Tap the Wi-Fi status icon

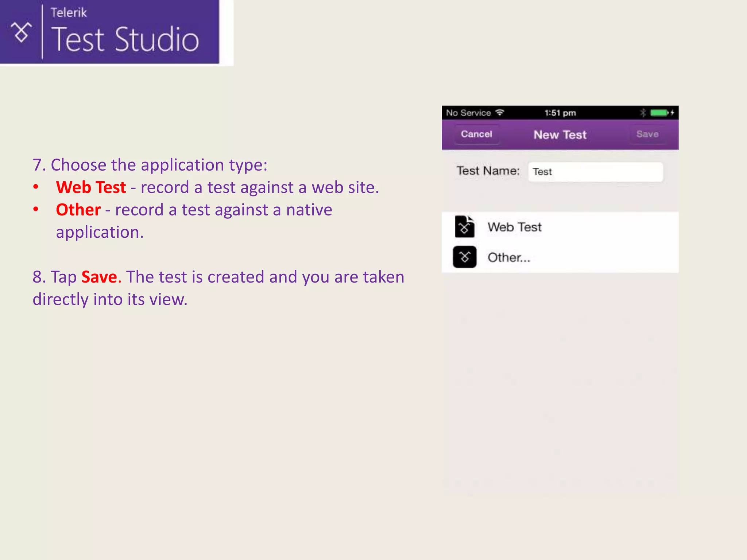coord(500,112)
